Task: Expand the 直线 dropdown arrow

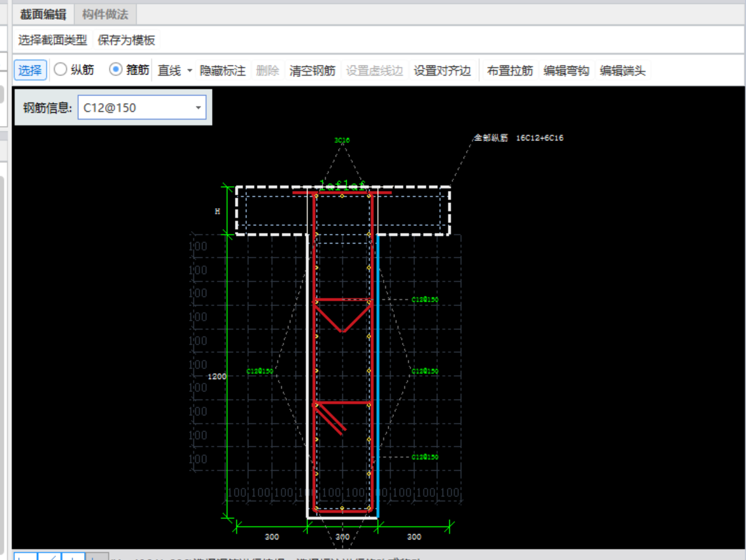Action: click(x=189, y=71)
